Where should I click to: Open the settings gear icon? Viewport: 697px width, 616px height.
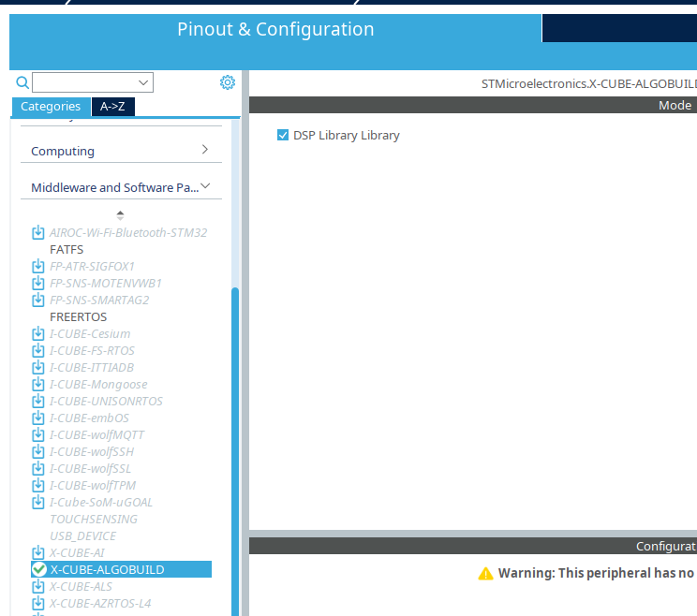pos(227,82)
